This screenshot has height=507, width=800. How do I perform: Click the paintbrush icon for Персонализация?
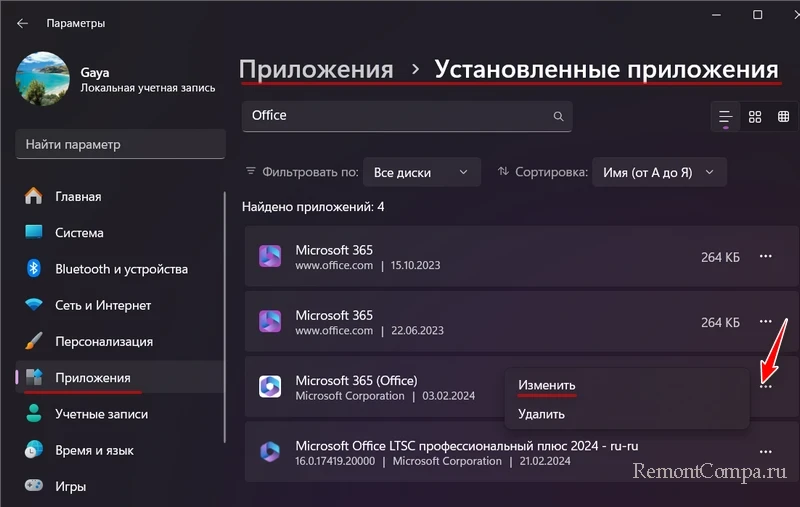point(34,341)
